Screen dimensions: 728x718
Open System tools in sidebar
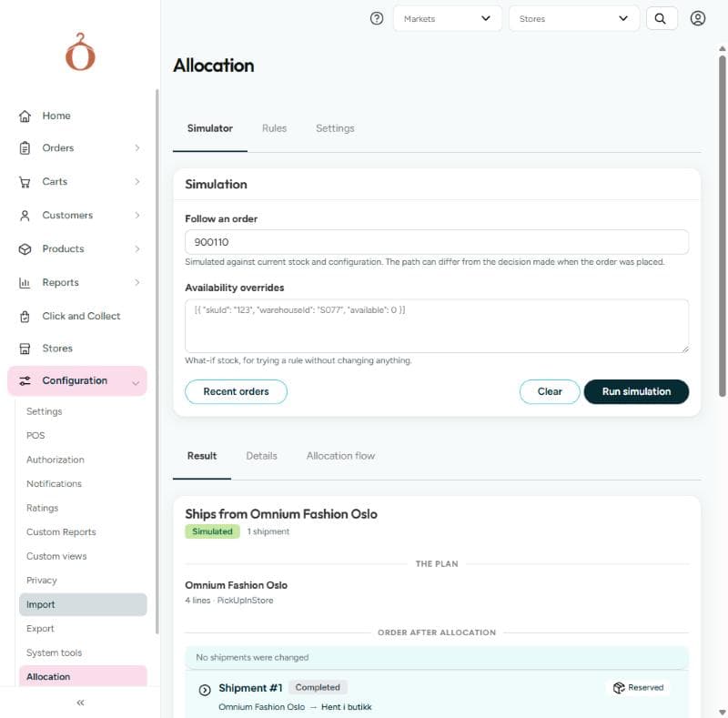coord(54,652)
